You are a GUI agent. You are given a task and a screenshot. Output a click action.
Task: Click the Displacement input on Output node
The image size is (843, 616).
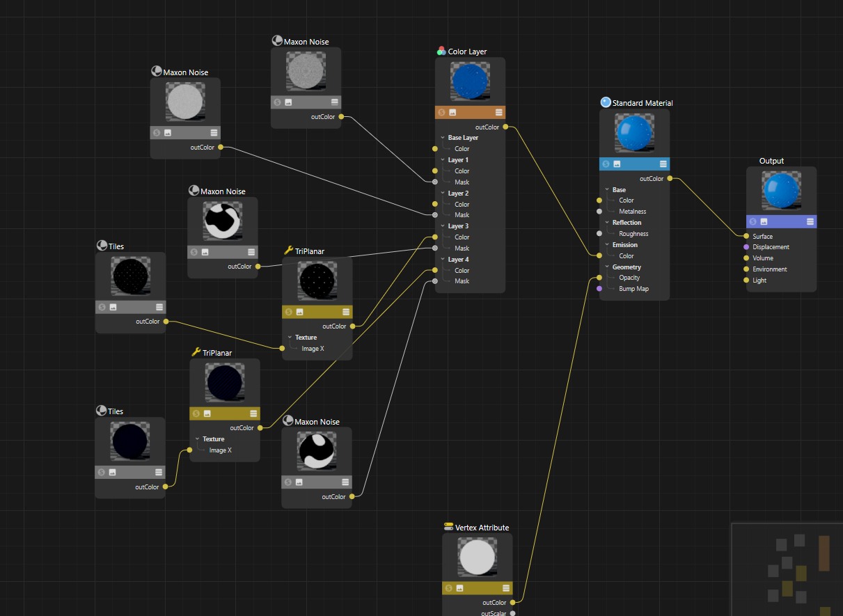pyautogui.click(x=746, y=247)
